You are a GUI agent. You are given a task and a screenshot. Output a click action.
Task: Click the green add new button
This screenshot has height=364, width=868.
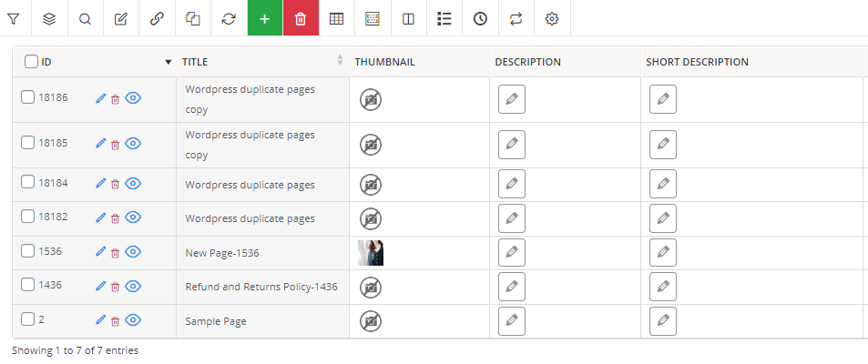(x=265, y=18)
